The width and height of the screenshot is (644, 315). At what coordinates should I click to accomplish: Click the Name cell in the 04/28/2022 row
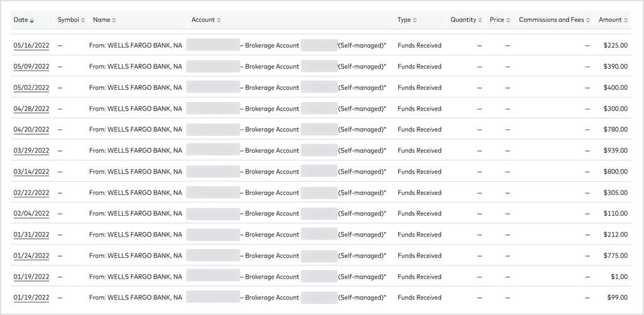[x=136, y=109]
